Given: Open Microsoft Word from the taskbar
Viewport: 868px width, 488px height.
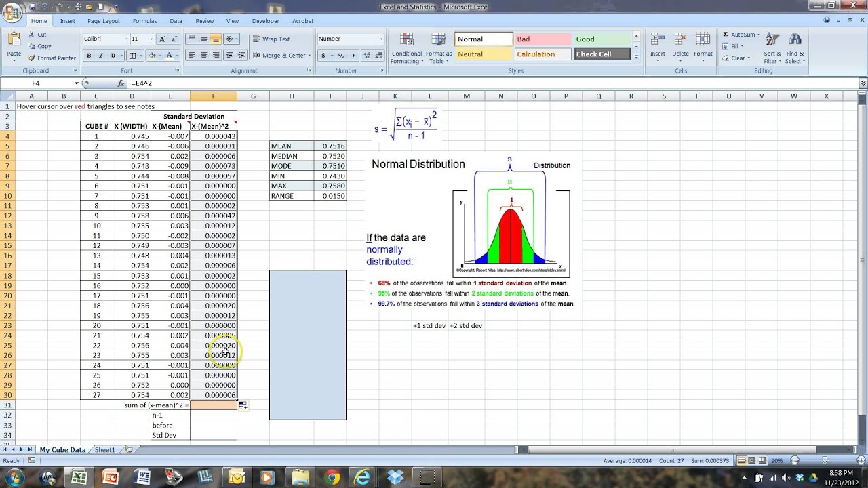Looking at the screenshot, I should [142, 477].
